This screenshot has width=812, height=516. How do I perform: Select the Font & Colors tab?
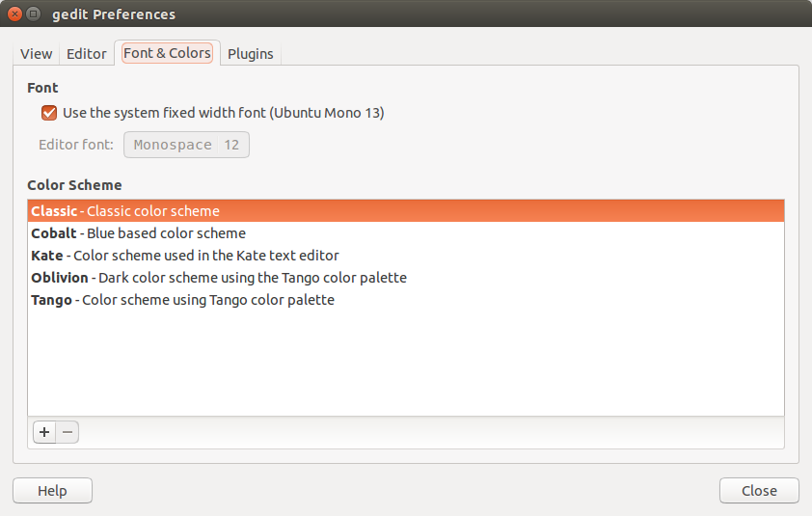(167, 53)
